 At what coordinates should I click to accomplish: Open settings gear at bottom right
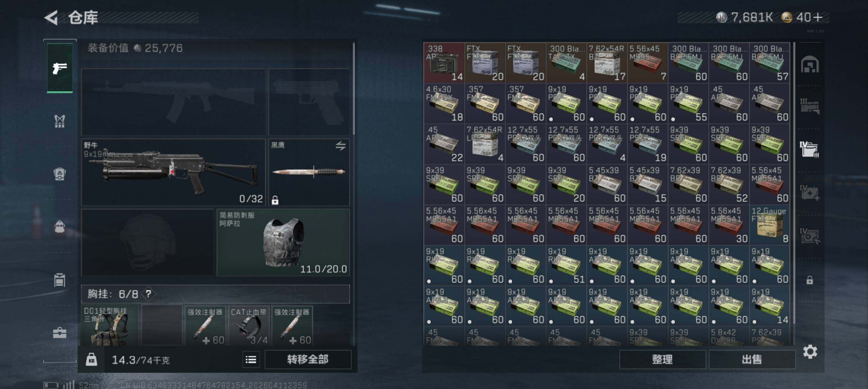click(810, 352)
